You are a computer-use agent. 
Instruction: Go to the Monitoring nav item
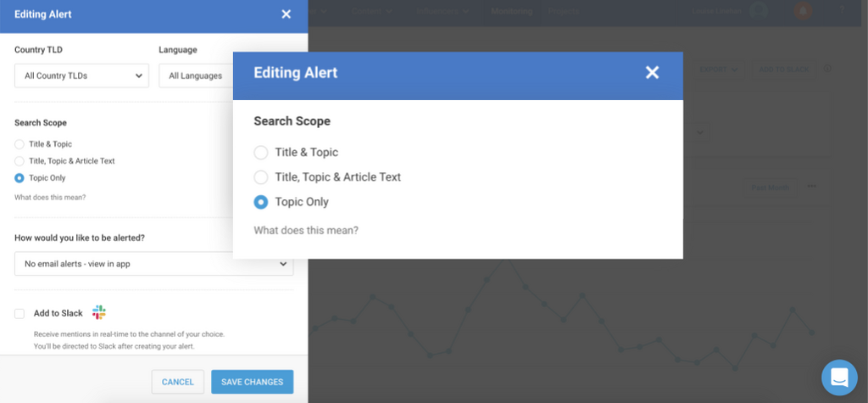click(x=511, y=11)
